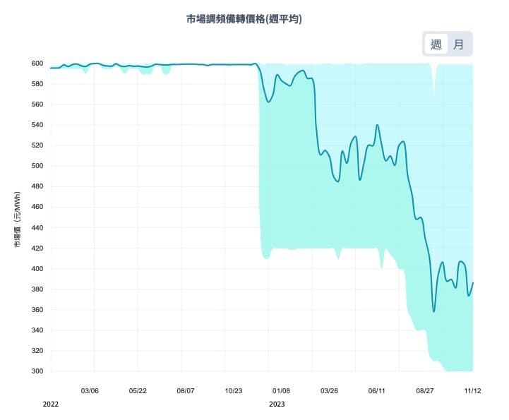Click the 06/11 x-axis date label
The width and height of the screenshot is (509, 420).
377,390
